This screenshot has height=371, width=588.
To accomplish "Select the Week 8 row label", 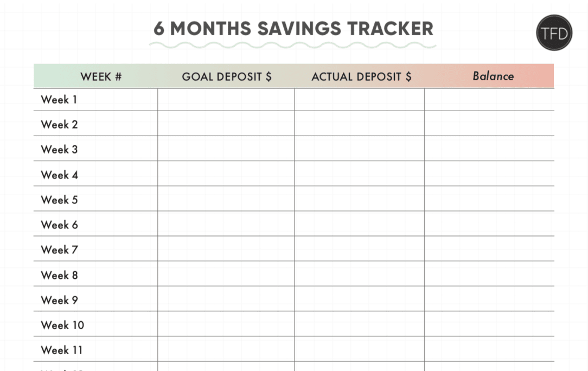I will coord(59,275).
